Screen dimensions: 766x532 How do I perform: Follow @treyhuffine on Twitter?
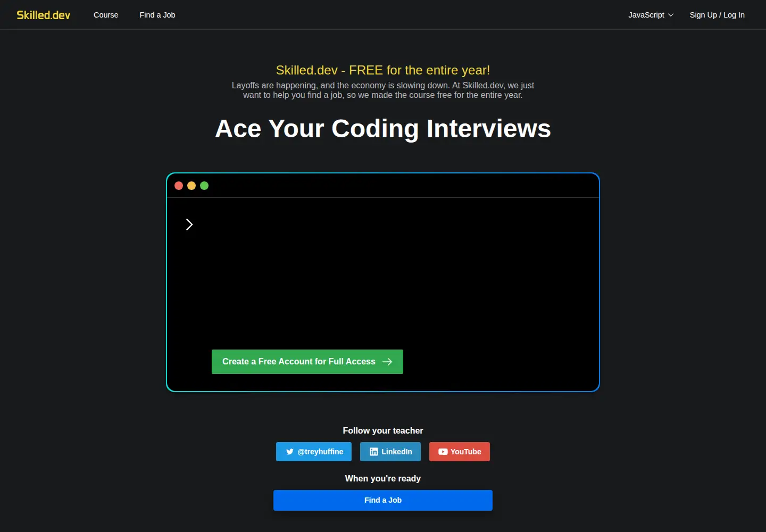(x=314, y=452)
